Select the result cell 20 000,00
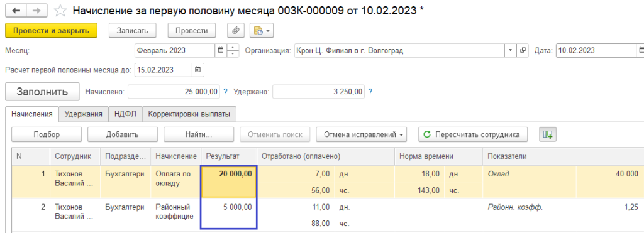The width and height of the screenshot is (644, 233). point(229,182)
